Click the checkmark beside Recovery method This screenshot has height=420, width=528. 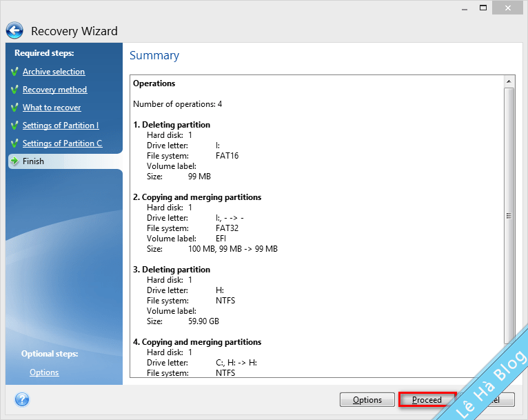[14, 90]
